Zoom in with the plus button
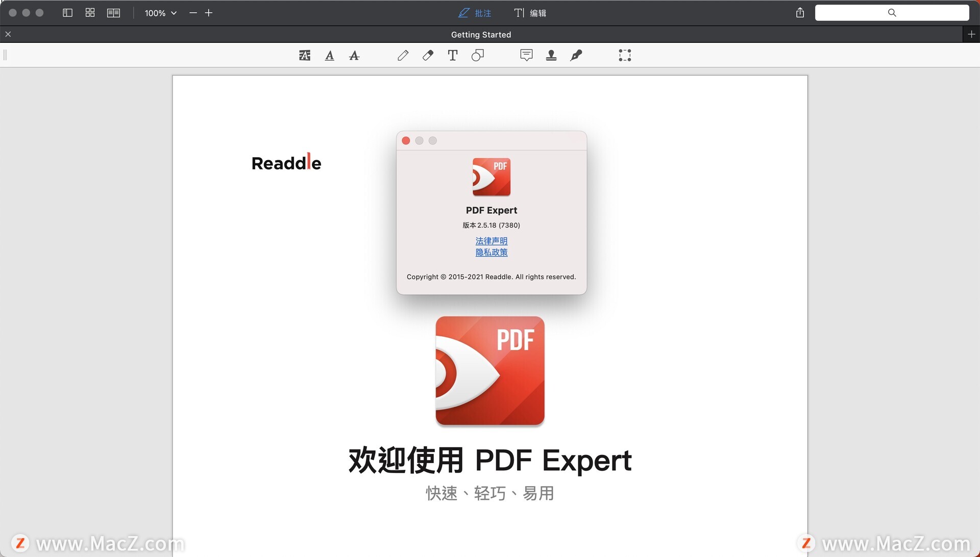 [209, 13]
